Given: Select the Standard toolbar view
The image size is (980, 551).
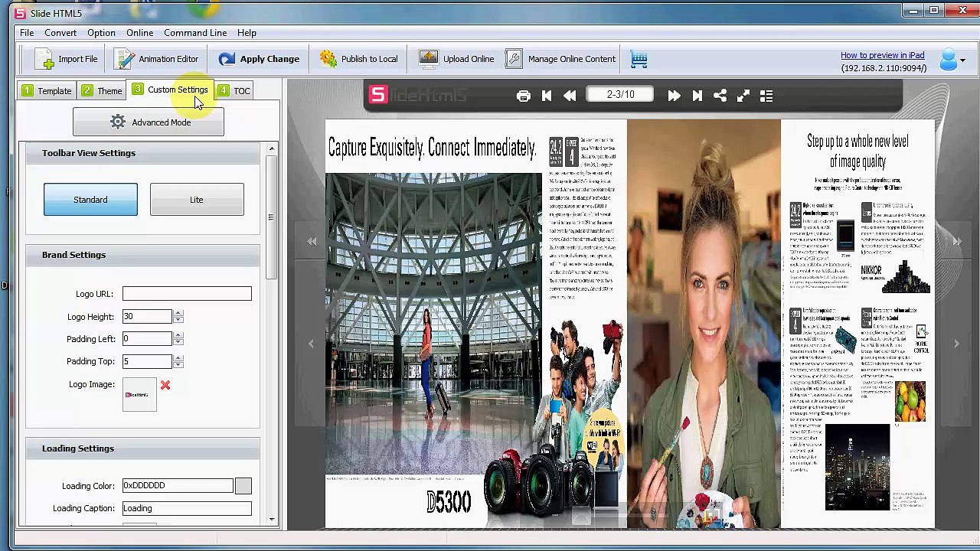Looking at the screenshot, I should click(90, 200).
